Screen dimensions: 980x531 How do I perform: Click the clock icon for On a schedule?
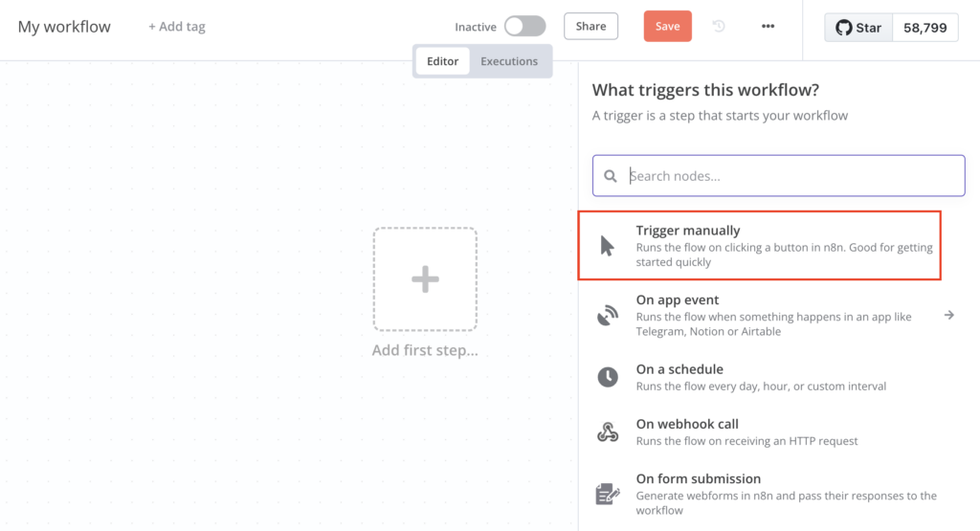(607, 377)
